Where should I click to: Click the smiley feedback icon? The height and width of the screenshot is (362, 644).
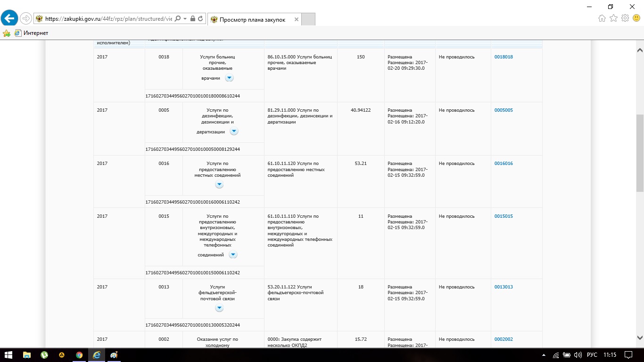636,18
